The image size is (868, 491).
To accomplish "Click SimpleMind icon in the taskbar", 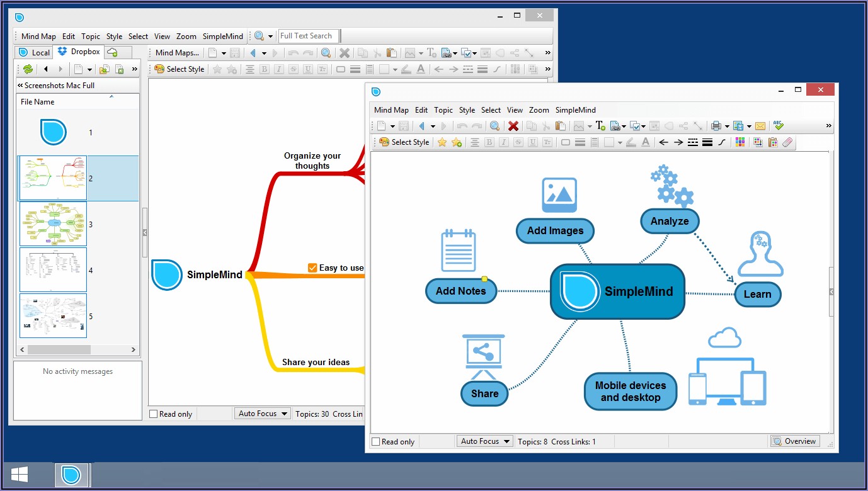I will click(72, 475).
